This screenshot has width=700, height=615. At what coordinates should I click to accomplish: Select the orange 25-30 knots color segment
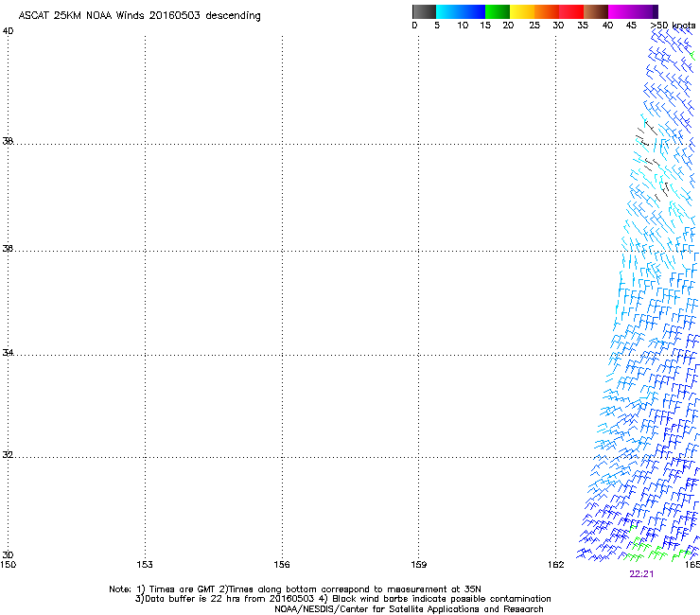pyautogui.click(x=547, y=11)
